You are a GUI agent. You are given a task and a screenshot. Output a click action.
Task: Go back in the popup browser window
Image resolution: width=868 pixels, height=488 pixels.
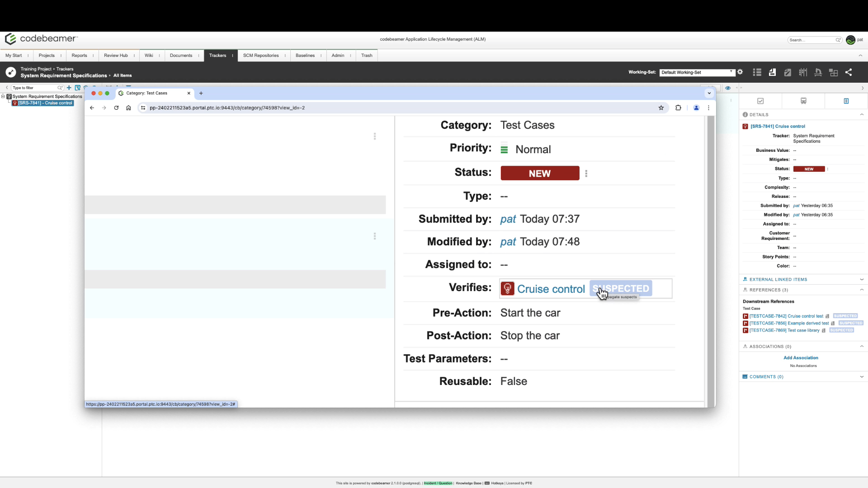click(x=92, y=108)
